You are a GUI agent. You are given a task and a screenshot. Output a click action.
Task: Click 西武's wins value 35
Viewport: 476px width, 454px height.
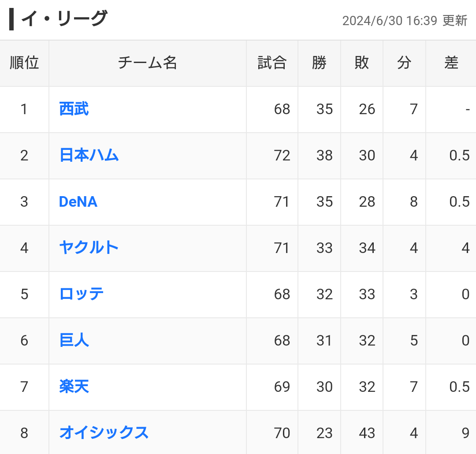324,109
